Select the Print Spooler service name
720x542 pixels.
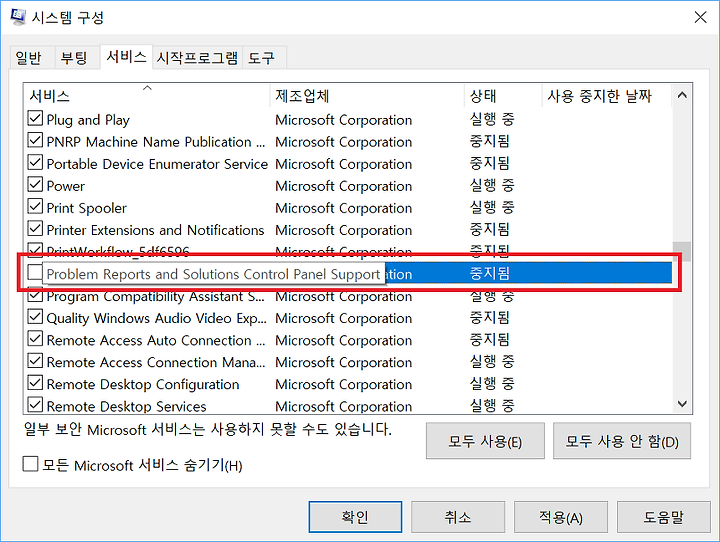[86, 208]
